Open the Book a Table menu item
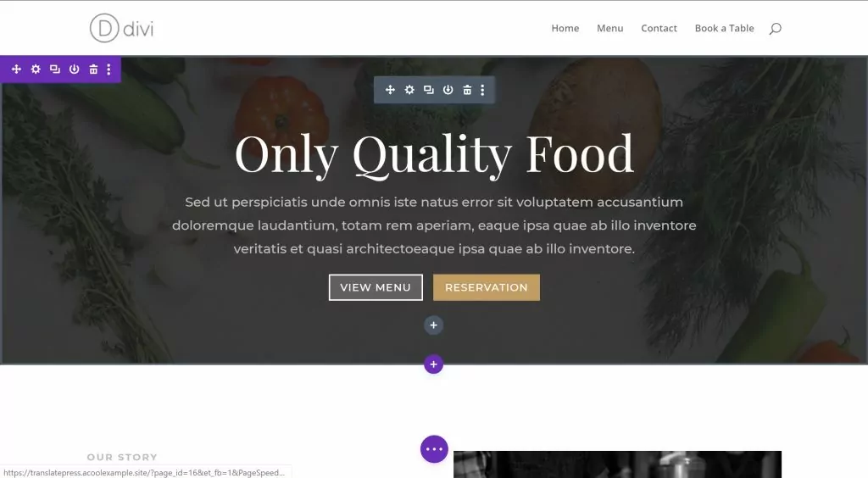Viewport: 868px width, 478px height. (724, 28)
